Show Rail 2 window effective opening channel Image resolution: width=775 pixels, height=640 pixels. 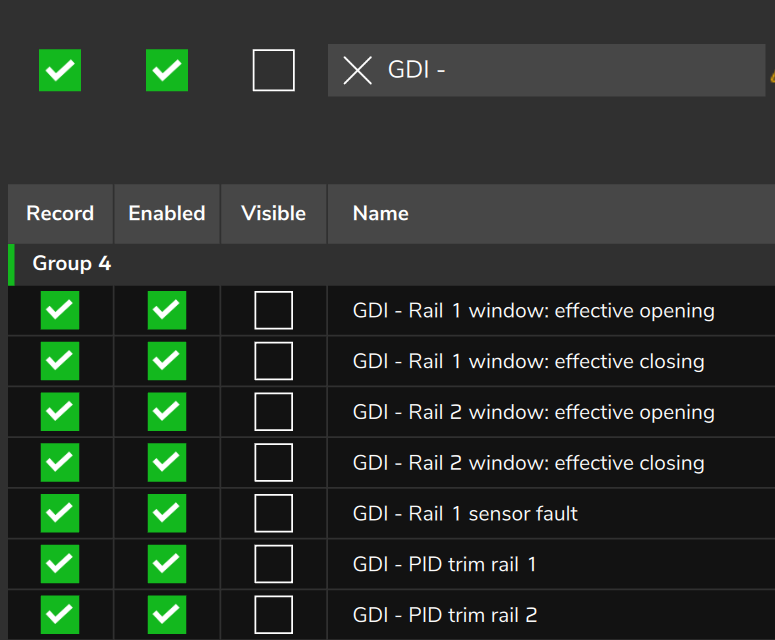pos(273,412)
